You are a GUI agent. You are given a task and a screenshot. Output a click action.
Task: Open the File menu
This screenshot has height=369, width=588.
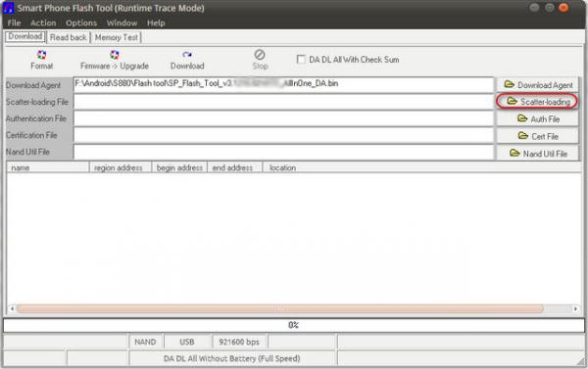point(15,23)
